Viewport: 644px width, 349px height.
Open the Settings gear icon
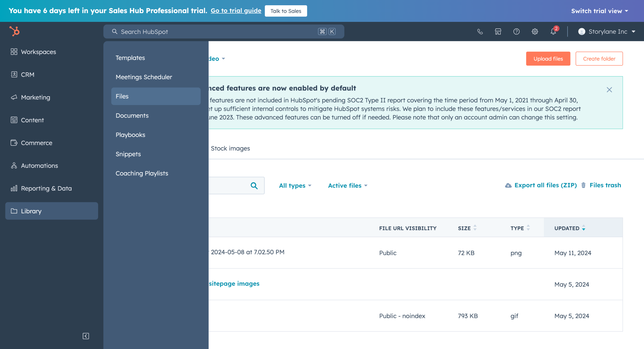535,31
